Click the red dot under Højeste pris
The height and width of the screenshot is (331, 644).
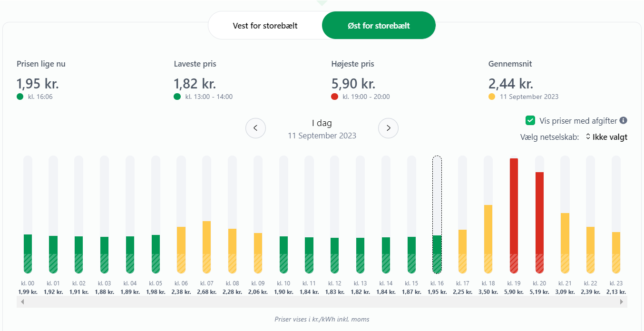coord(335,97)
